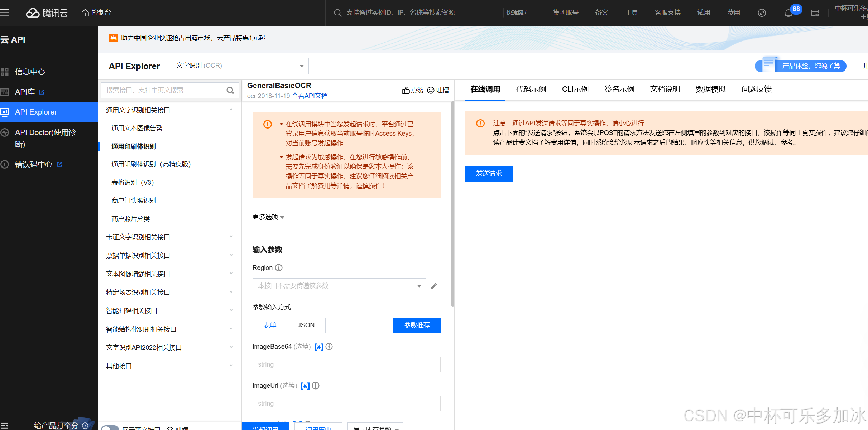Select 表单 input mode

tap(270, 325)
